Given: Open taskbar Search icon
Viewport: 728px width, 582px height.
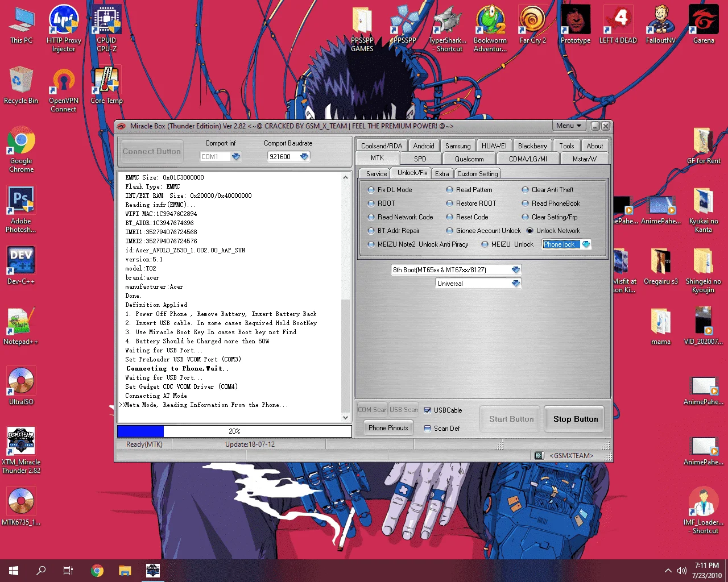Looking at the screenshot, I should click(x=41, y=571).
